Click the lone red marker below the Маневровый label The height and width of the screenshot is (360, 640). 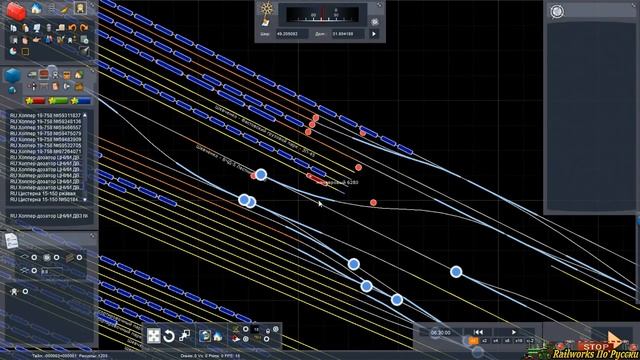(x=373, y=202)
